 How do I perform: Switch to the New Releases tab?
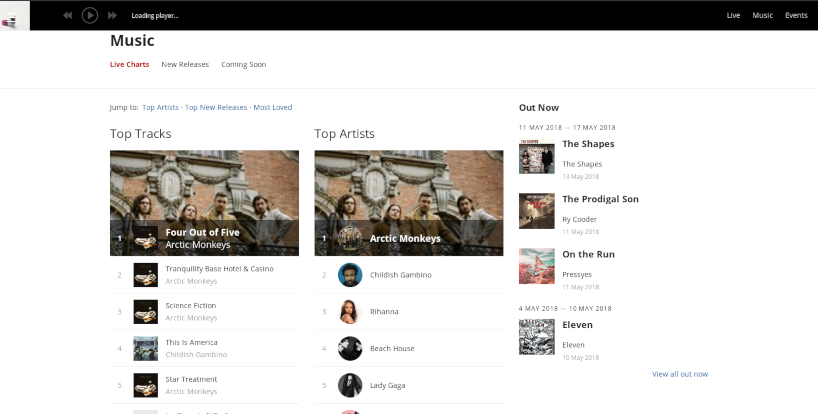pos(185,64)
